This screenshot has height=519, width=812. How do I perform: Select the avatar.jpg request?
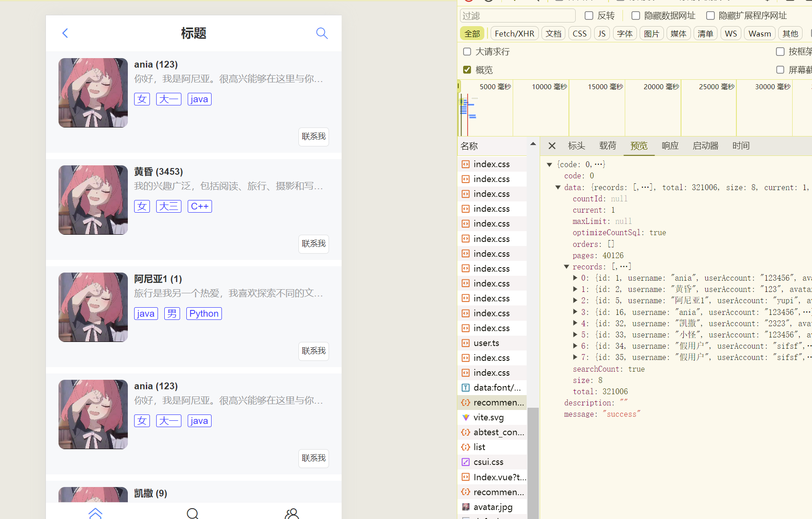[492, 507]
